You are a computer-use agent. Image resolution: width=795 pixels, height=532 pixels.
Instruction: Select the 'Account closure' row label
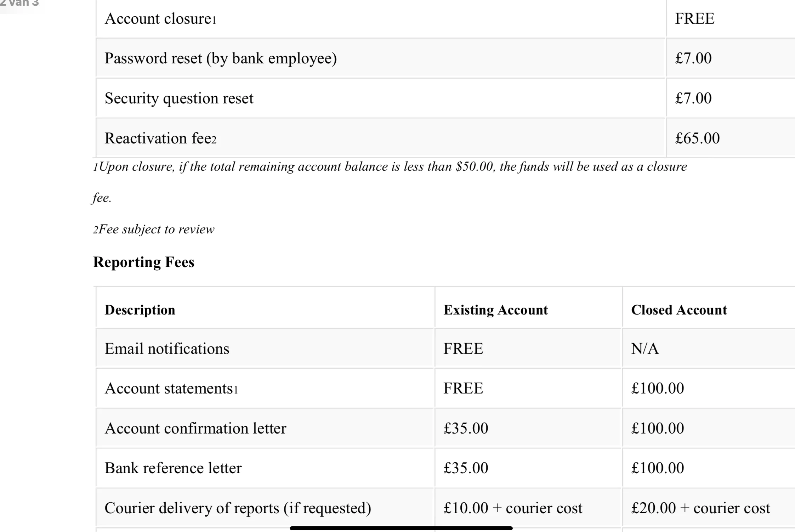click(160, 19)
